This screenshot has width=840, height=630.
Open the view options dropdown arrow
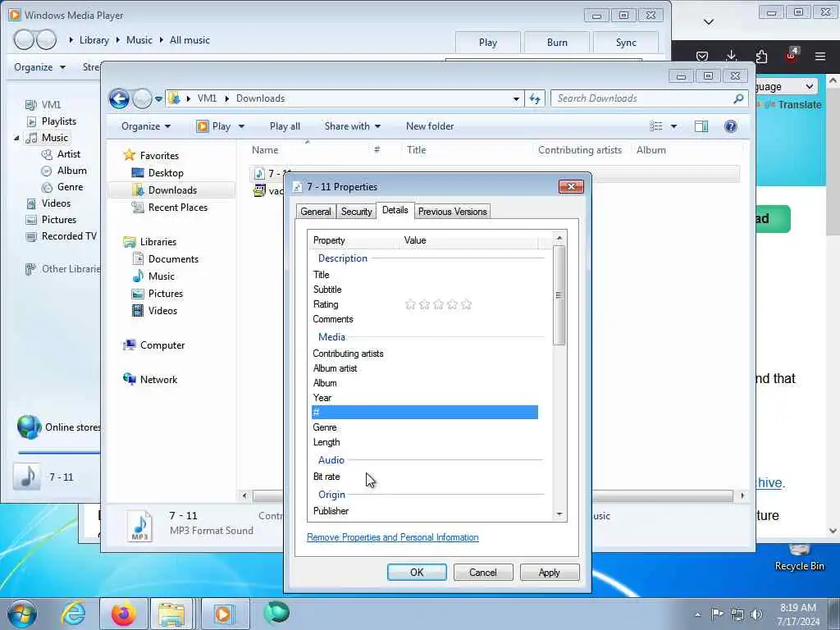click(x=673, y=126)
